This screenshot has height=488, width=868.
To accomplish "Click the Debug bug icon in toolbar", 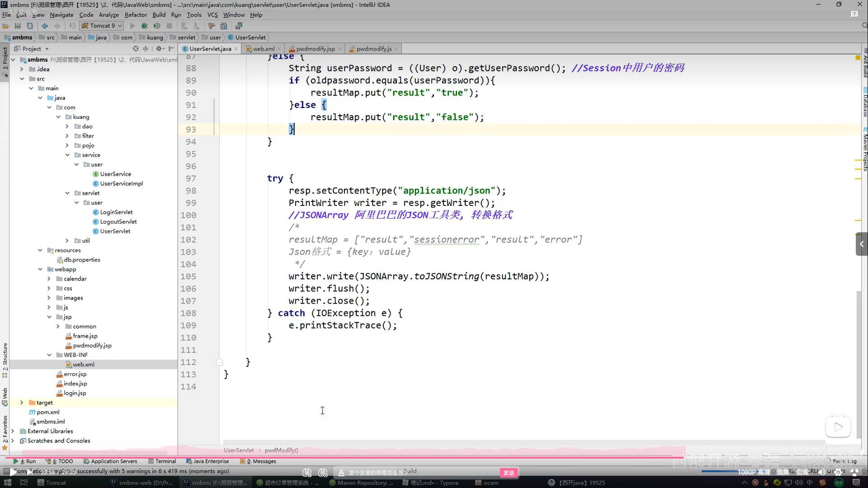I will tap(145, 26).
